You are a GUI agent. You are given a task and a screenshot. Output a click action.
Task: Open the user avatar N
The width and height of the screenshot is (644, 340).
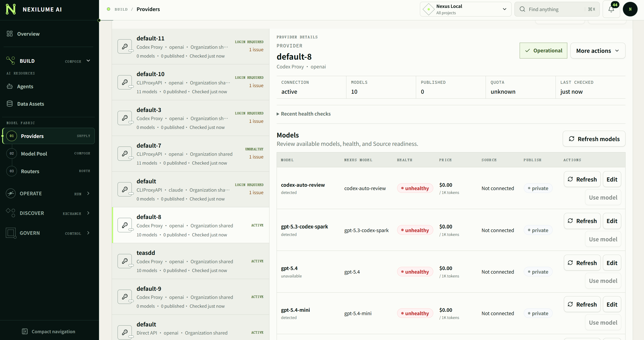point(630,9)
